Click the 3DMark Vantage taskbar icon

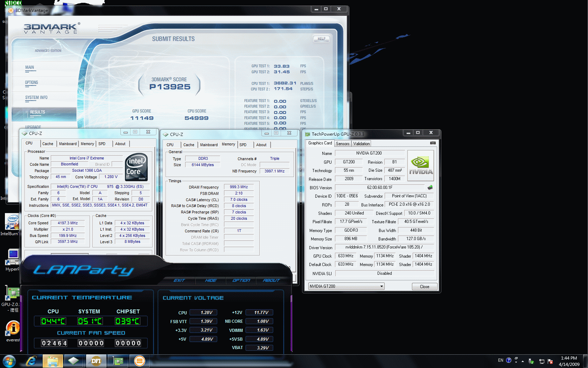pyautogui.click(x=139, y=361)
